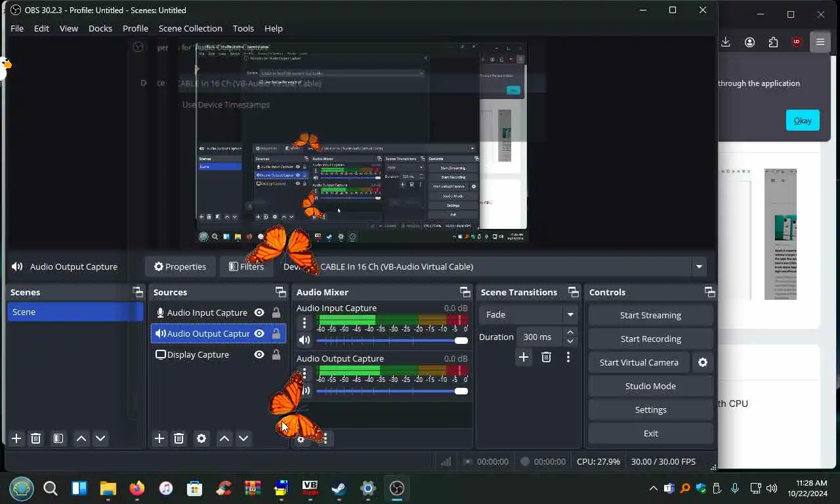Viewport: 840px width, 504px height.
Task: Open the View menu
Action: (x=69, y=28)
